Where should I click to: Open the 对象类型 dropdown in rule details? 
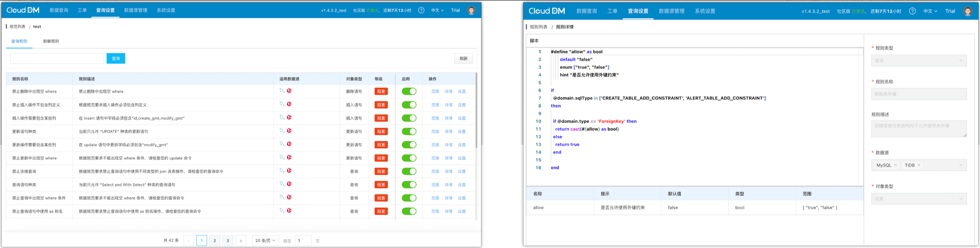point(919,199)
